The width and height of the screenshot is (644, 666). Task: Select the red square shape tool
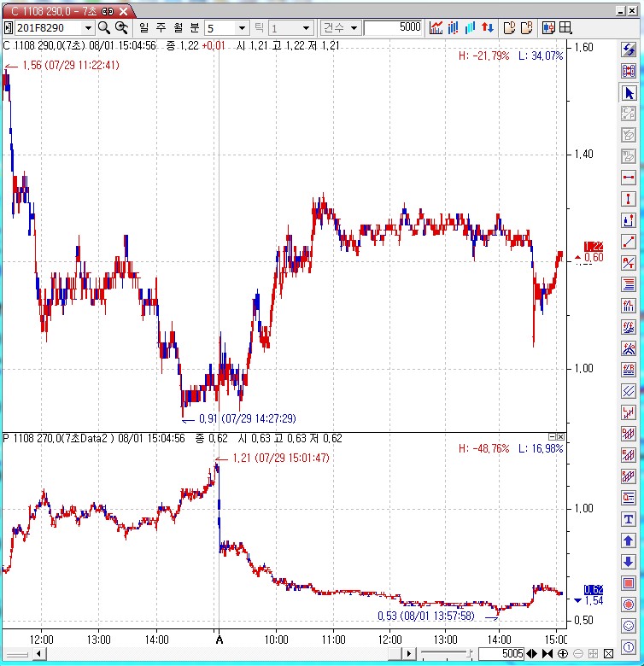click(629, 583)
